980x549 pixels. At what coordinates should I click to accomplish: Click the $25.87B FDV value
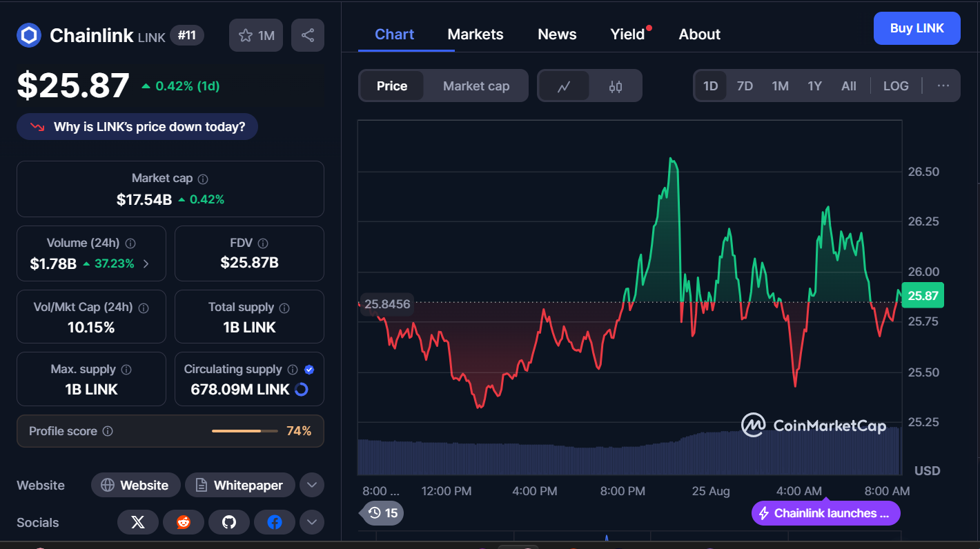coord(249,263)
